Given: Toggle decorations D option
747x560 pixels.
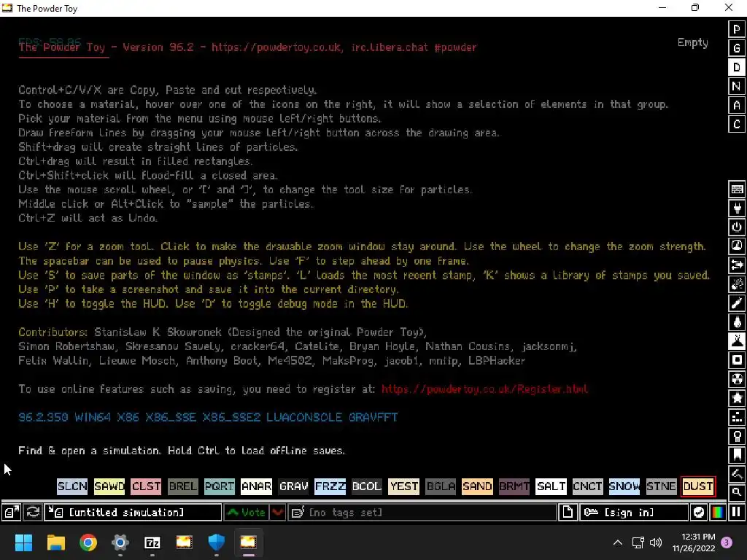Looking at the screenshot, I should pyautogui.click(x=737, y=67).
